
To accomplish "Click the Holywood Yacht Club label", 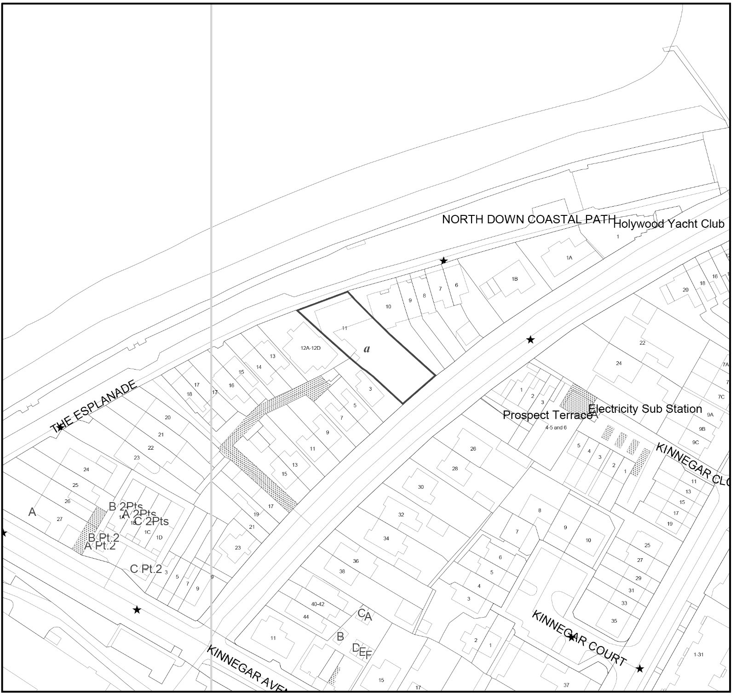I will coord(669,224).
